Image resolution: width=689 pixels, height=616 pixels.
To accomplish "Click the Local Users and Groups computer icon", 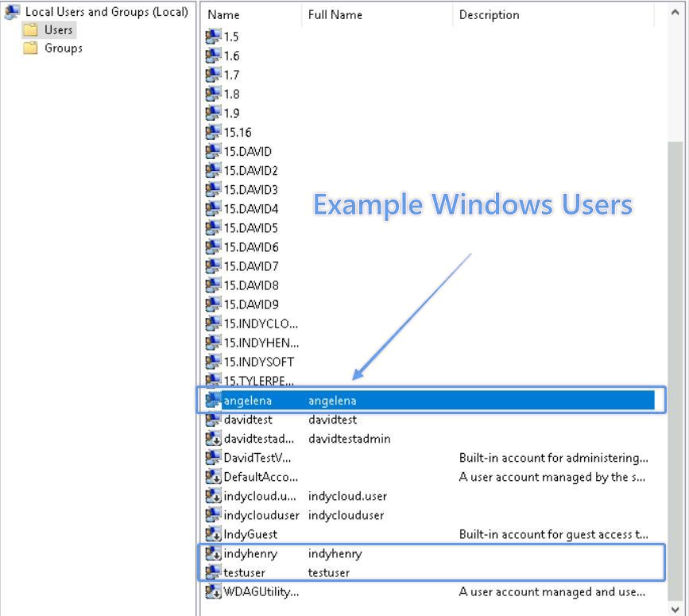I will pos(12,12).
